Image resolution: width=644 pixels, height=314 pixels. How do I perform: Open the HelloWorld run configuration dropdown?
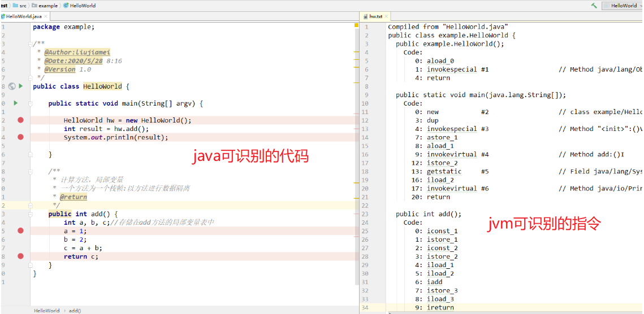pyautogui.click(x=623, y=6)
